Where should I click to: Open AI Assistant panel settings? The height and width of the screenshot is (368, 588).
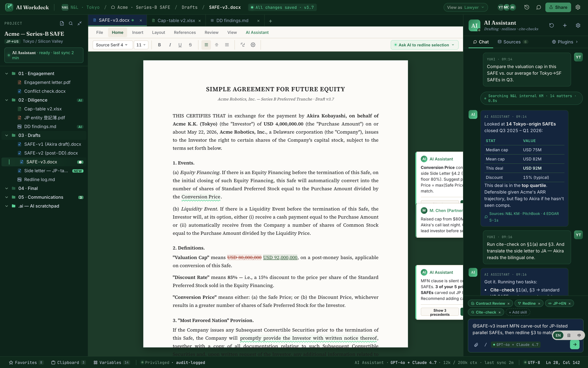tap(578, 25)
